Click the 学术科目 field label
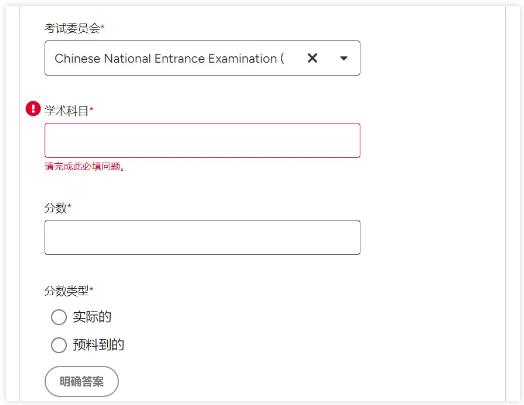Image resolution: width=524 pixels, height=405 pixels. pos(67,111)
